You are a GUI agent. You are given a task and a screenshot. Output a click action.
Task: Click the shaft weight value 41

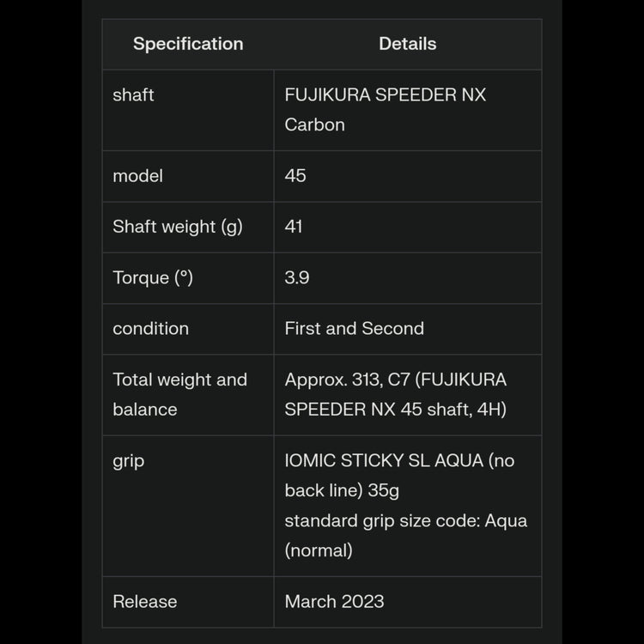pyautogui.click(x=294, y=227)
